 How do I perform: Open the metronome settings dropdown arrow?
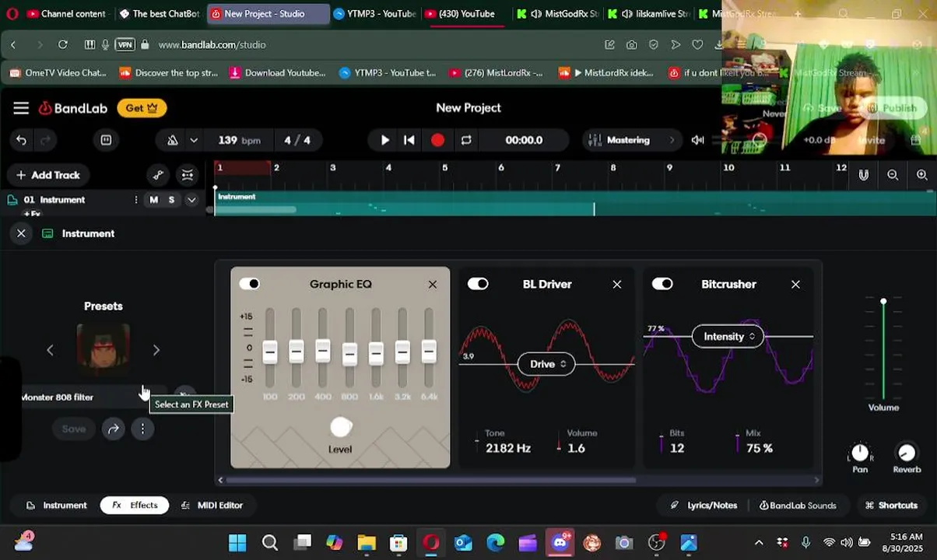pos(194,140)
